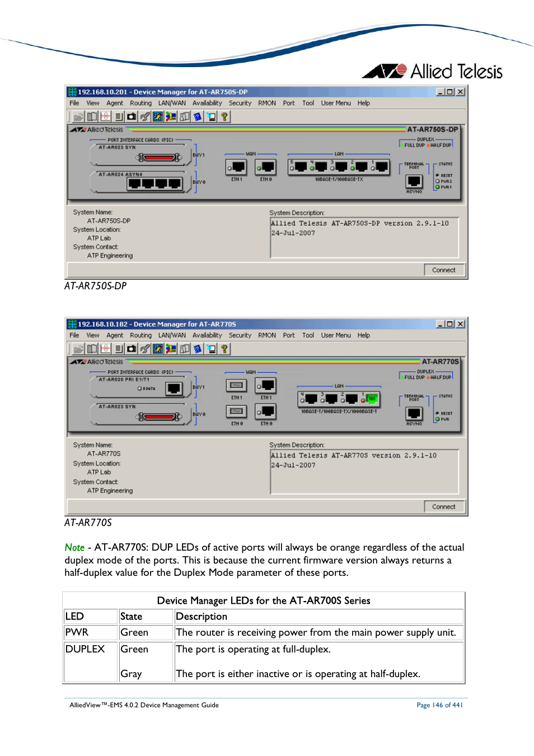534x756 pixels.
Task: Click the yellow question mark help icon in AT-AR750S-DP window
Action: [224, 116]
